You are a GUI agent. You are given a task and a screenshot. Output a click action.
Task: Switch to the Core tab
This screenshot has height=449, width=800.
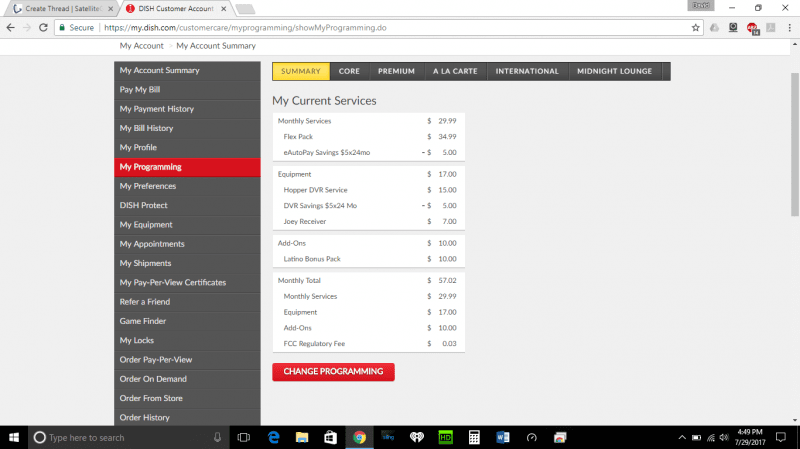[x=349, y=71]
